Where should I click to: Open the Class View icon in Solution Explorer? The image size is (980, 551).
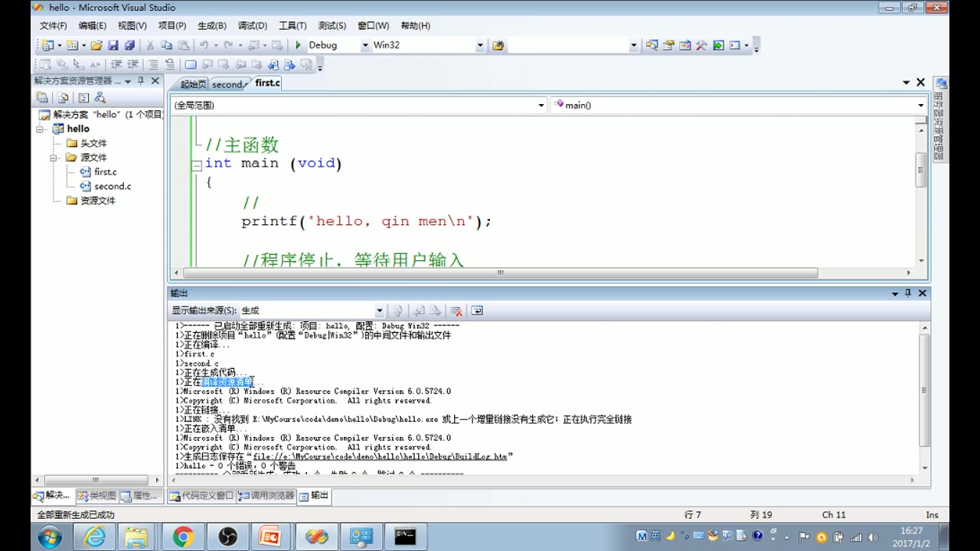(x=100, y=98)
